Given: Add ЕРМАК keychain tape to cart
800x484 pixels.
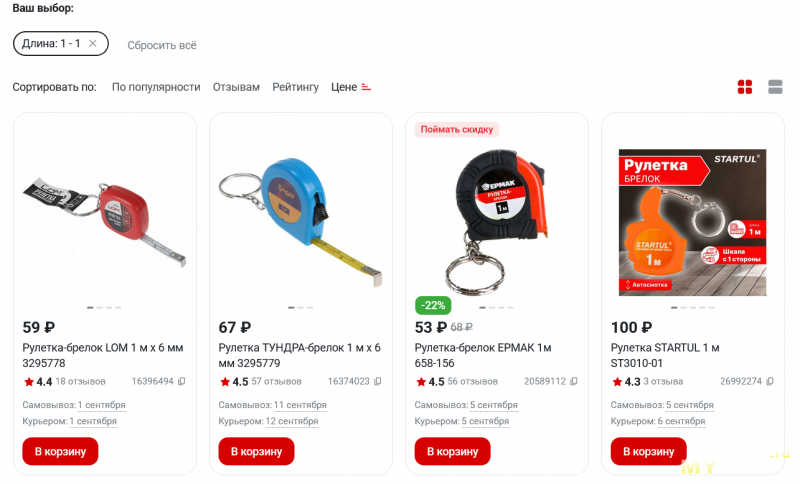Looking at the screenshot, I should [453, 451].
